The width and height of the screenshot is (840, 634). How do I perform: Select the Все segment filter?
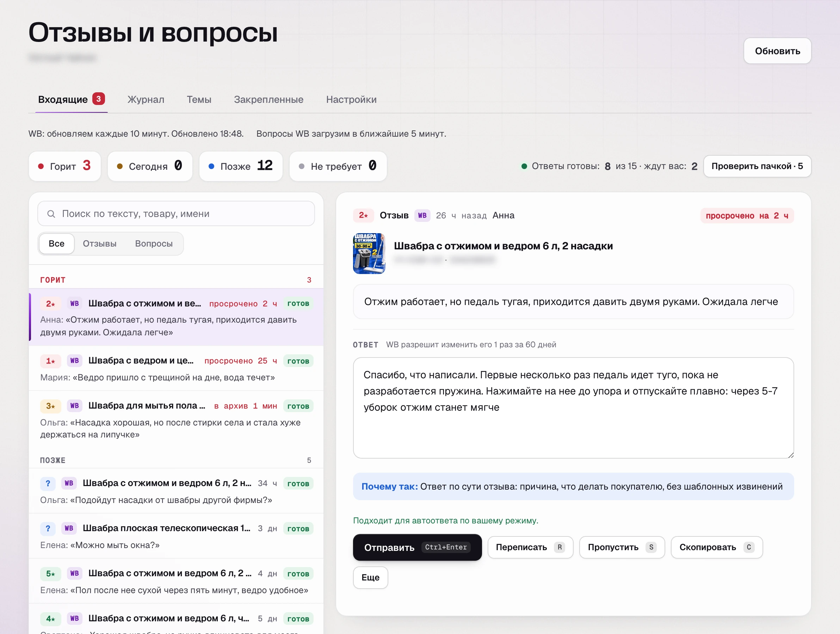[57, 243]
